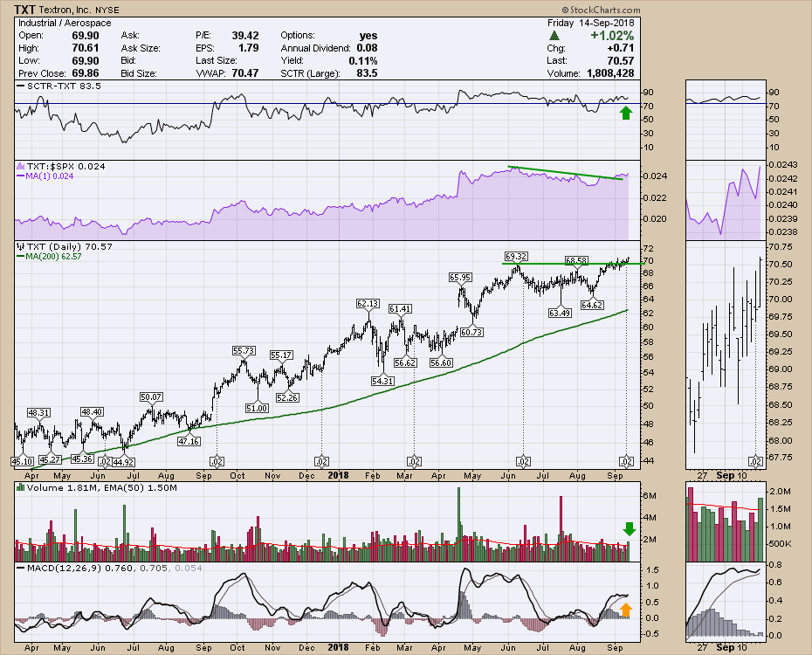Click the 47.16 low price label

(x=189, y=441)
